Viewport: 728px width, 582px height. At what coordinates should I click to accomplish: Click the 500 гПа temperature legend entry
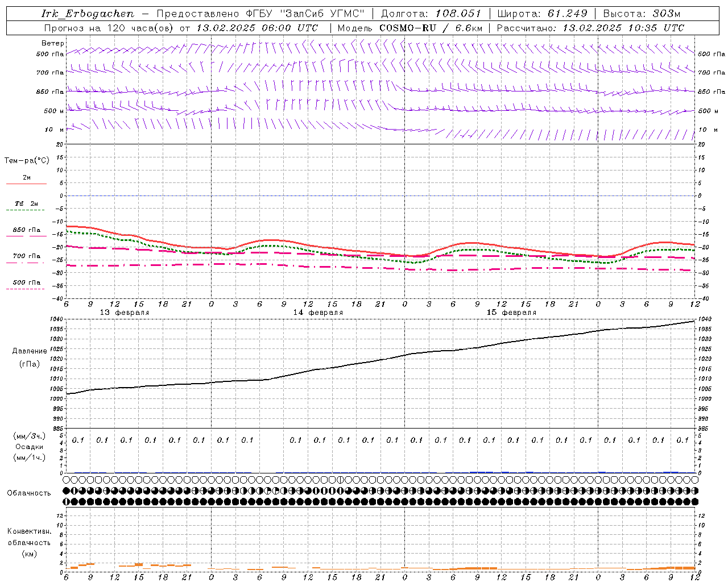[x=26, y=282]
